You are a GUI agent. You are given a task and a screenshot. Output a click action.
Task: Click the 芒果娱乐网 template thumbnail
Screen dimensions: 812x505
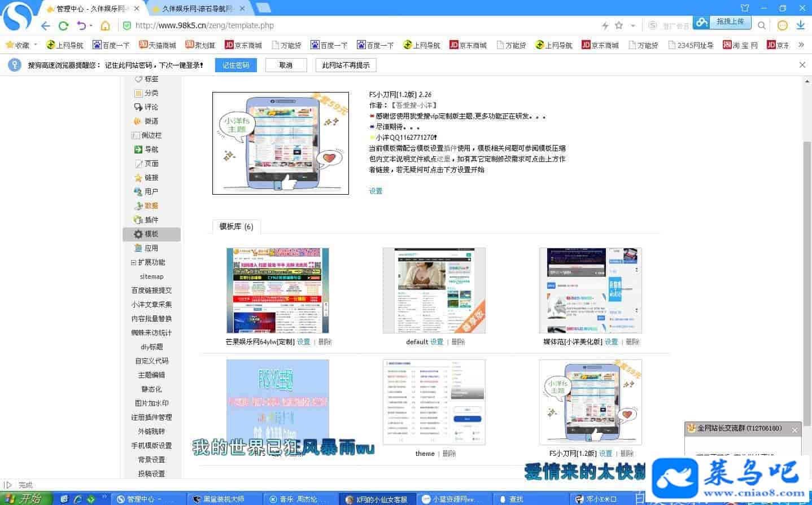pyautogui.click(x=277, y=291)
